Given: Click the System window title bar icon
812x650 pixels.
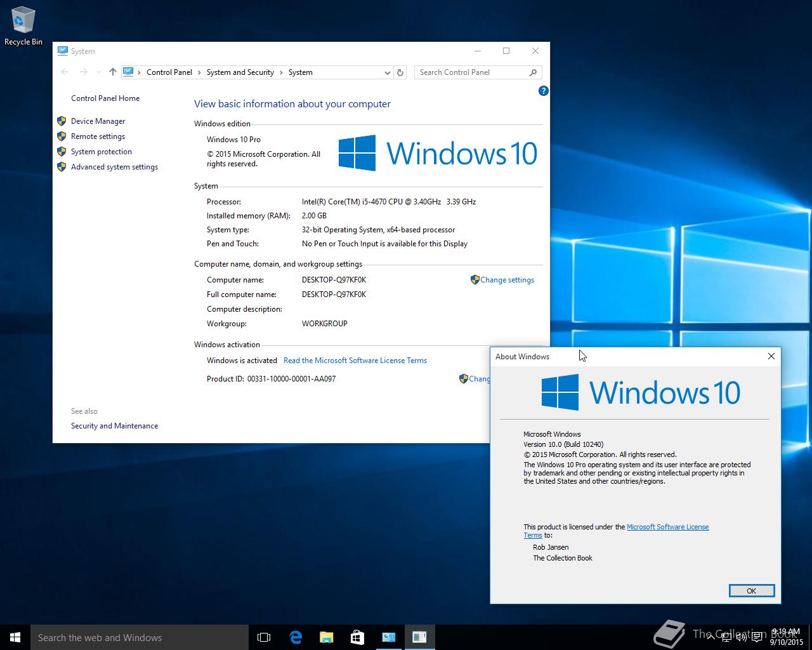Looking at the screenshot, I should pos(62,51).
